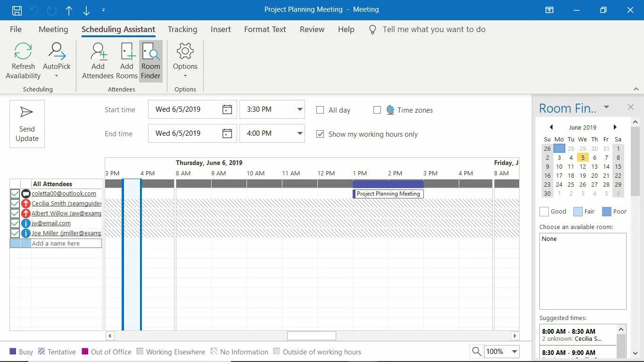
Task: Click Tell me what you want to do
Action: (x=434, y=29)
